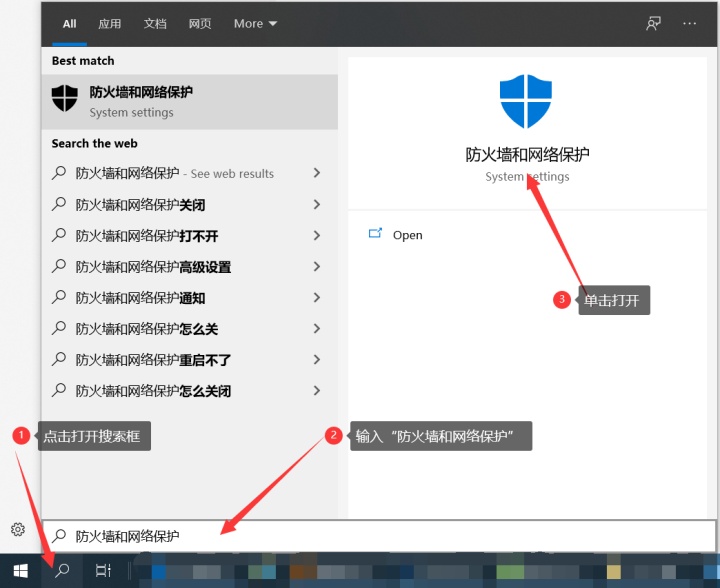Click the 'Best match' section heading
720x588 pixels.
[83, 61]
